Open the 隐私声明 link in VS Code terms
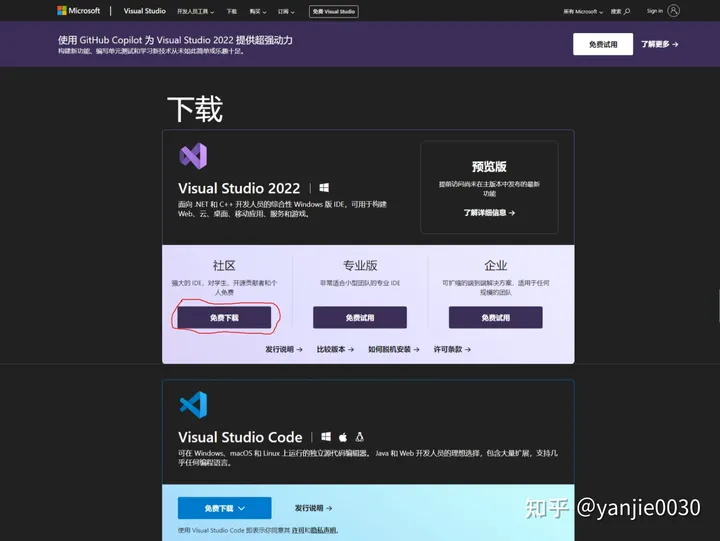 [x=324, y=530]
